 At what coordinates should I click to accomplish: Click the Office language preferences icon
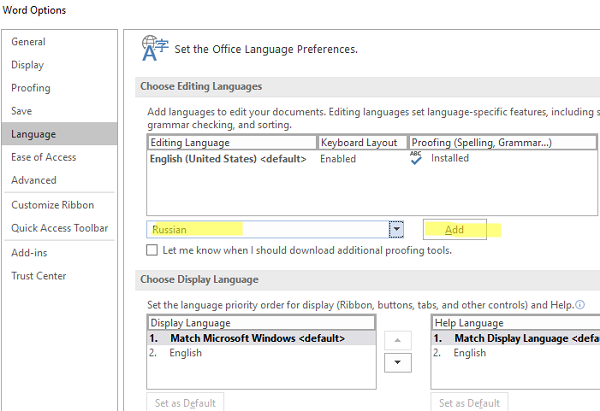point(155,49)
